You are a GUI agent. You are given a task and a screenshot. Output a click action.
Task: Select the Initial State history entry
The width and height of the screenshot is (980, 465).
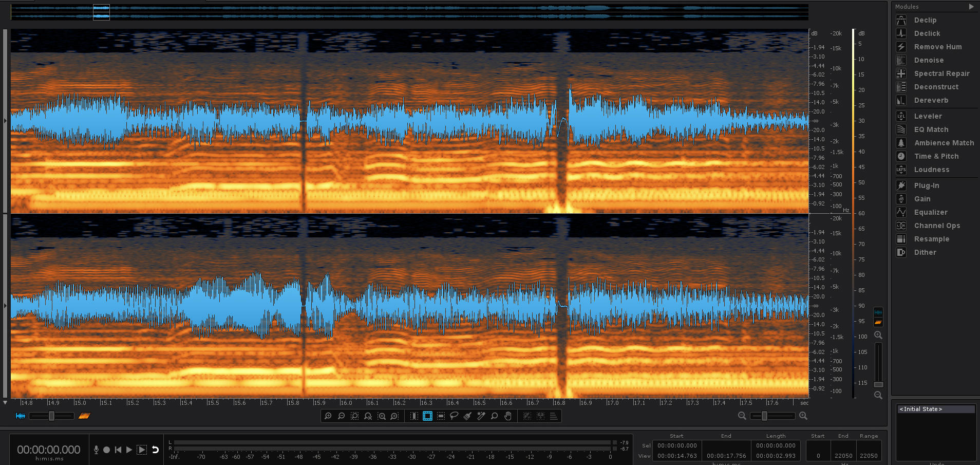coord(936,409)
